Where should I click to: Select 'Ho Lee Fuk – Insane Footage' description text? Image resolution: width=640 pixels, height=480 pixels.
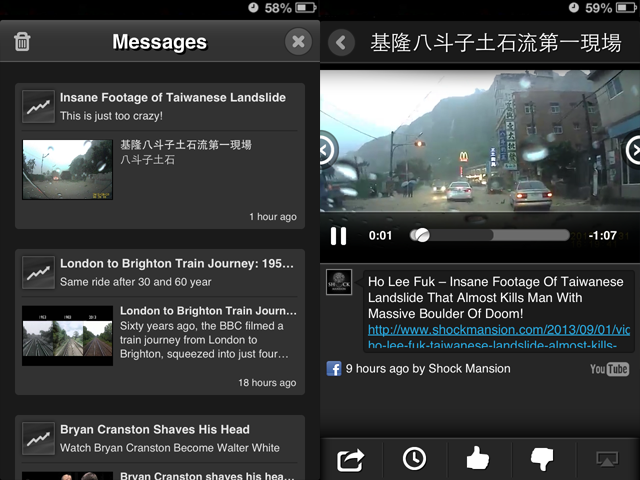[496, 298]
